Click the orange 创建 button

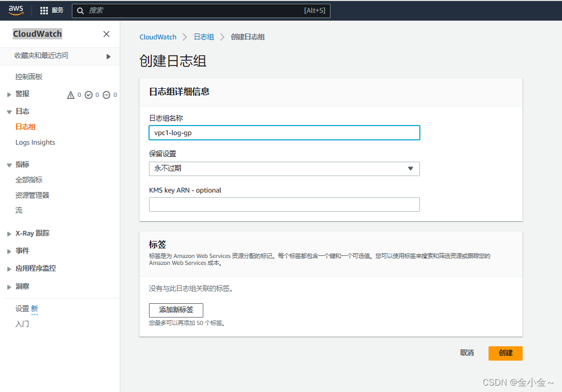click(506, 353)
